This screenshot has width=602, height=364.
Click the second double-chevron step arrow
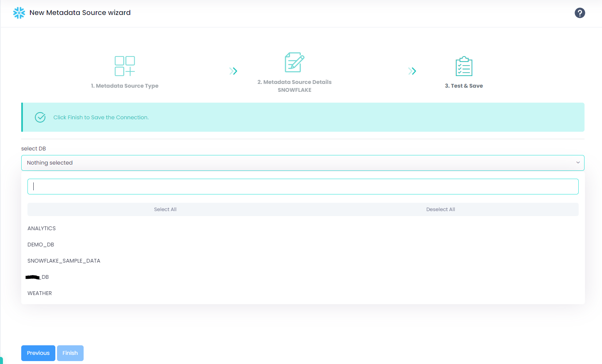tap(412, 71)
